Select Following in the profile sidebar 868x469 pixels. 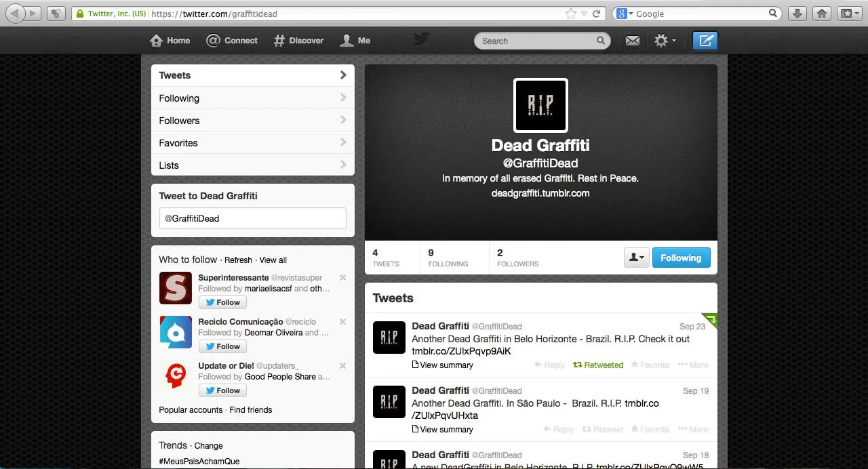click(x=253, y=98)
